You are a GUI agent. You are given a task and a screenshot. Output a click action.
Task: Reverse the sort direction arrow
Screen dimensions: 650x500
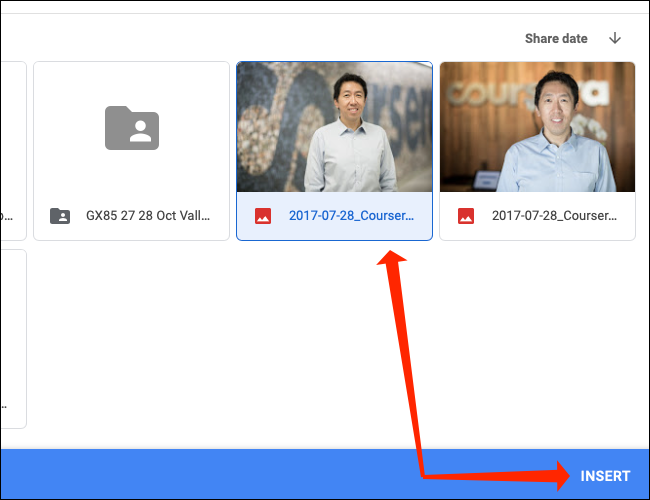614,39
